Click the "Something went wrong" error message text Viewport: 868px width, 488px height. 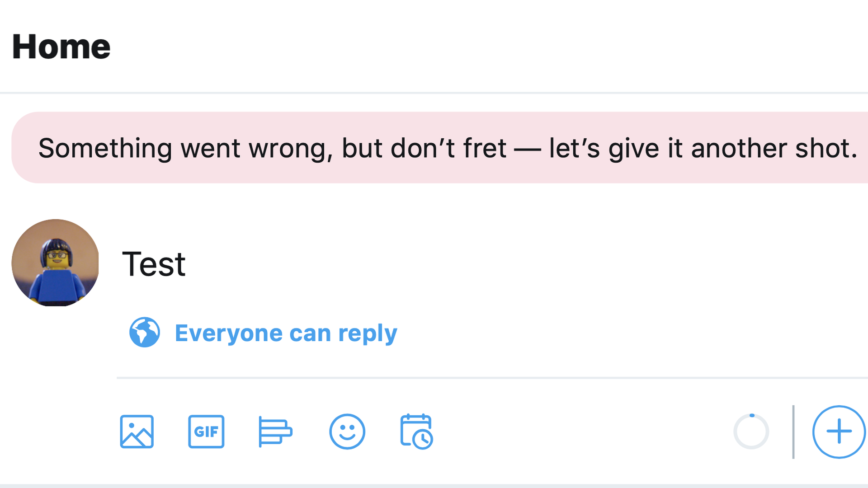(x=448, y=148)
